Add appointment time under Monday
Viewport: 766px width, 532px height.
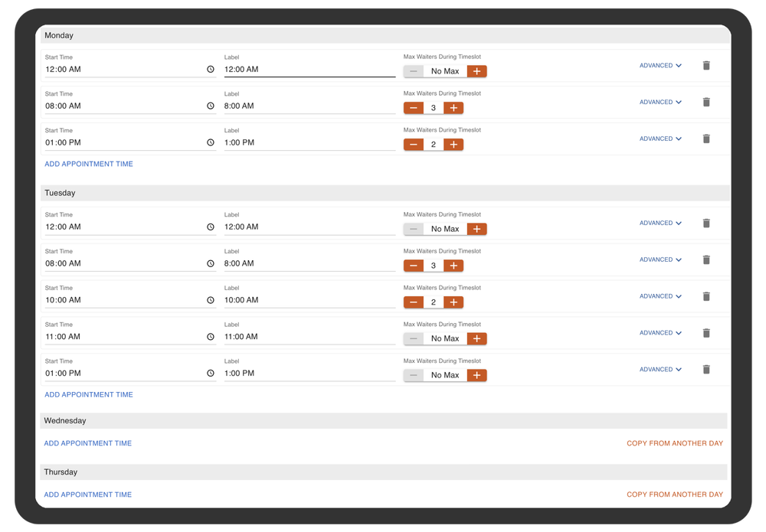point(89,164)
